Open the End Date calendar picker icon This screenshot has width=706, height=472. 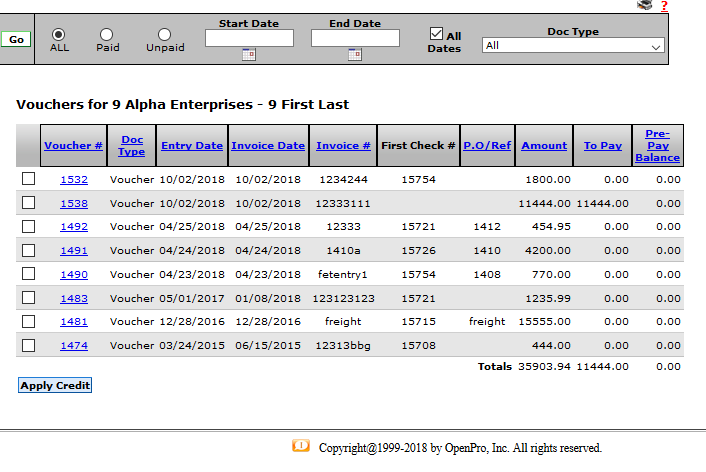pos(354,55)
